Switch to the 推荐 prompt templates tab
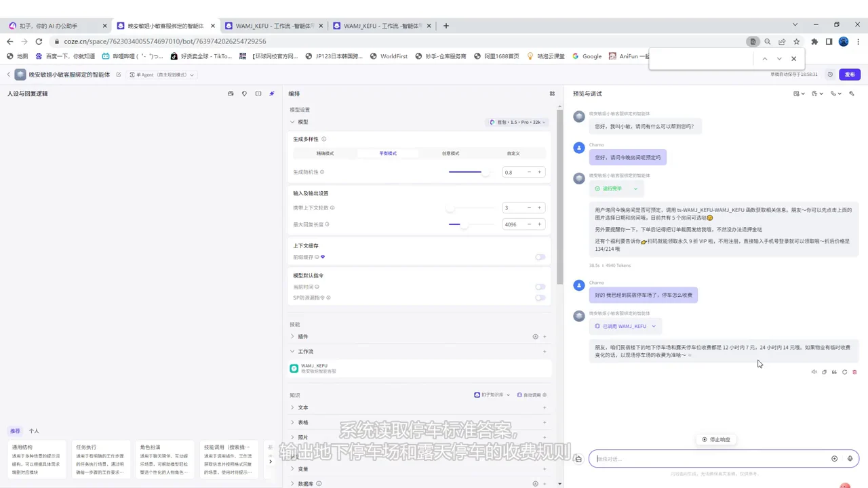The image size is (868, 488). coord(15,431)
